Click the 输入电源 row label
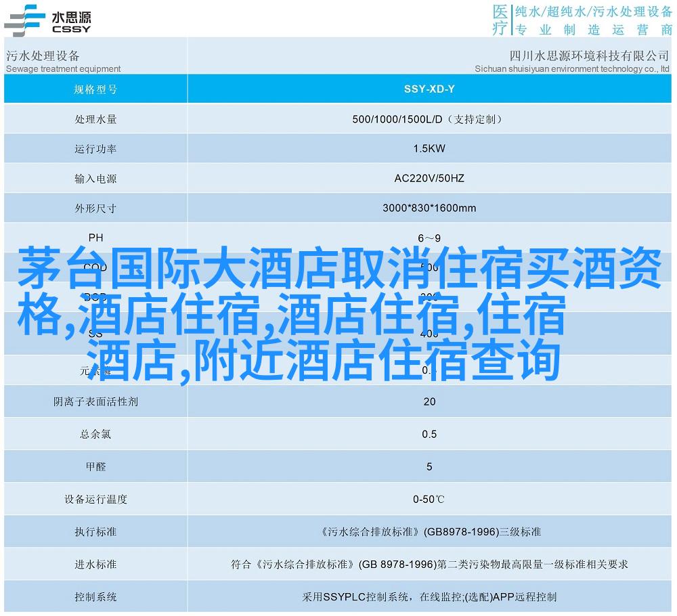The image size is (677, 616). tap(95, 179)
